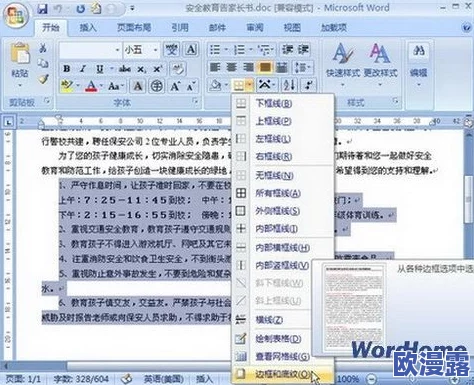Center the paragraph text
Screen dimensions: 474x385
click(x=232, y=68)
